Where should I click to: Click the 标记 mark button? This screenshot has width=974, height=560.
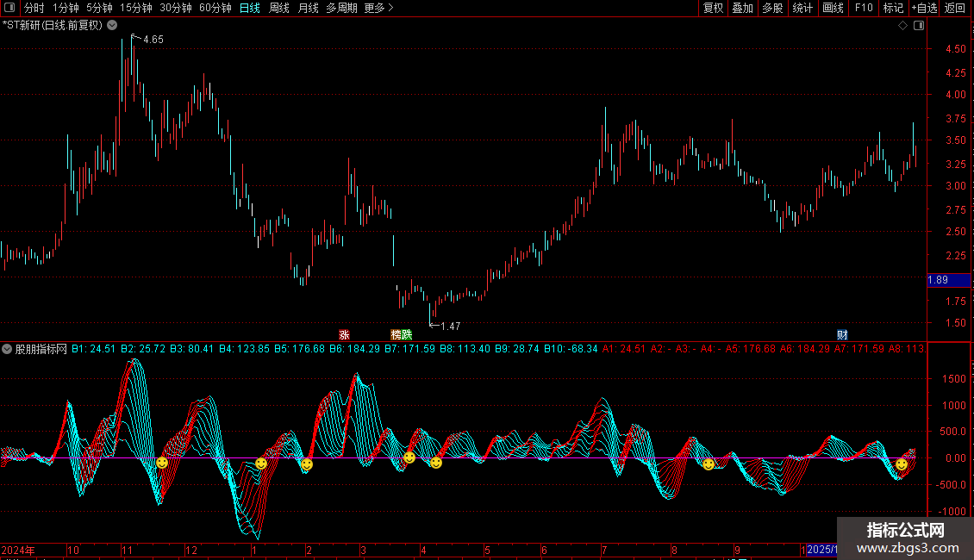[x=893, y=8]
